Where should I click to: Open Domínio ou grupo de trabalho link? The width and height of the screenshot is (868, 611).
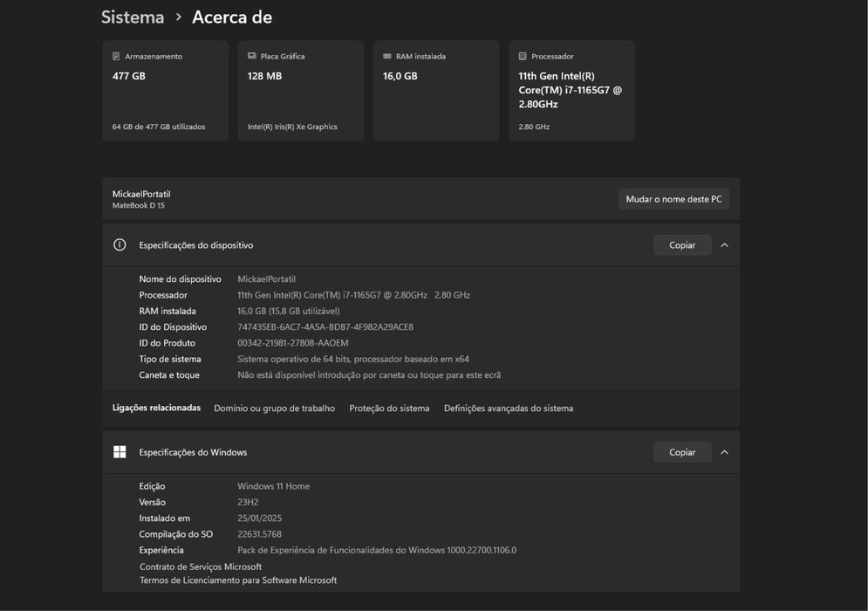click(274, 408)
